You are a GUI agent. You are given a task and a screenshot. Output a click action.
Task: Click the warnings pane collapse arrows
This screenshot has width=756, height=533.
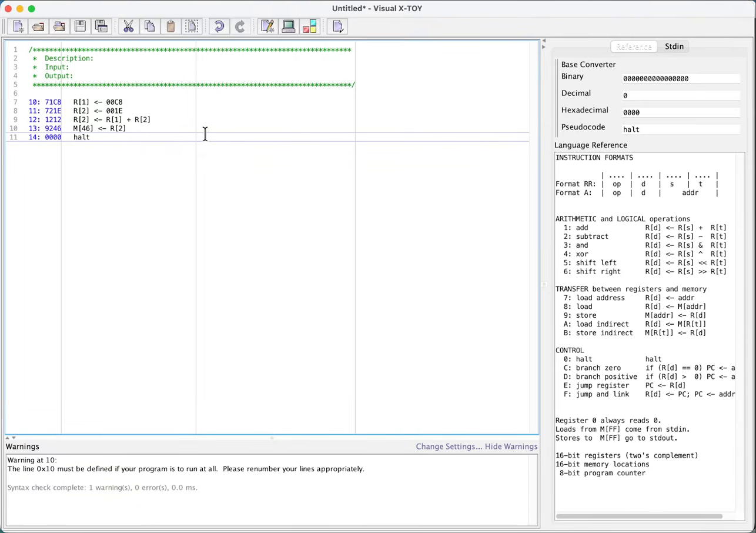point(11,438)
